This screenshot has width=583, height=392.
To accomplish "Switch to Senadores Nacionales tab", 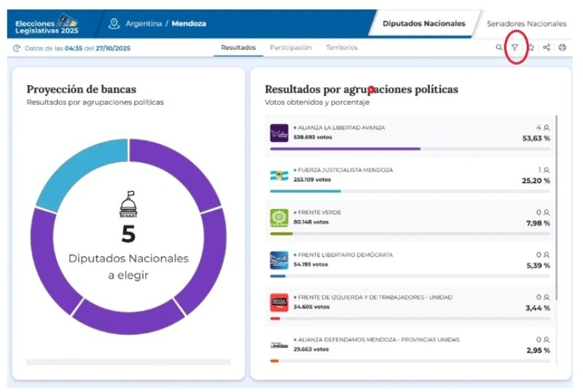I will click(x=526, y=23).
